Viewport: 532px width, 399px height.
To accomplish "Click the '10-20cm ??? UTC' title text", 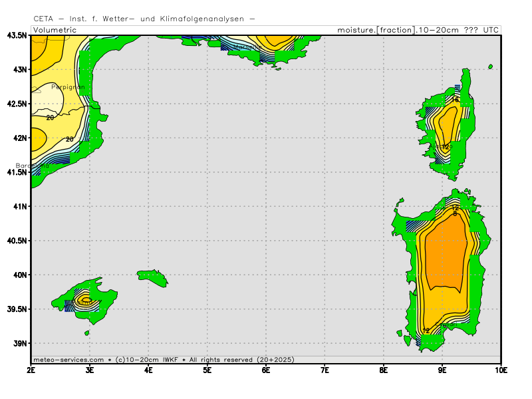I will click(458, 30).
